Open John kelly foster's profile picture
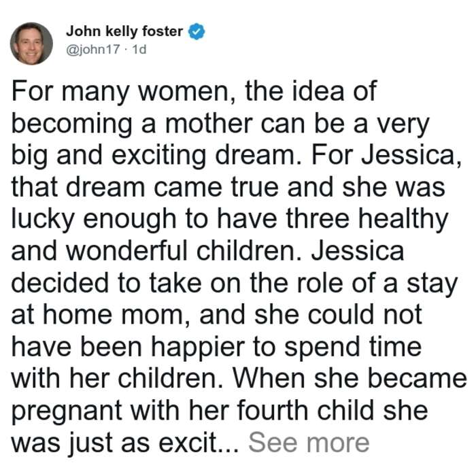The image size is (476, 476). 31,44
